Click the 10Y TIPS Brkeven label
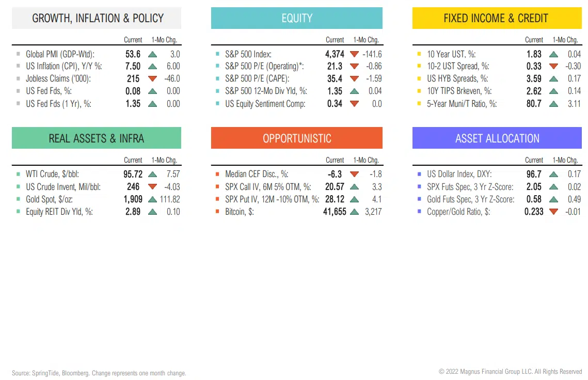The height and width of the screenshot is (380, 588). coord(459,91)
